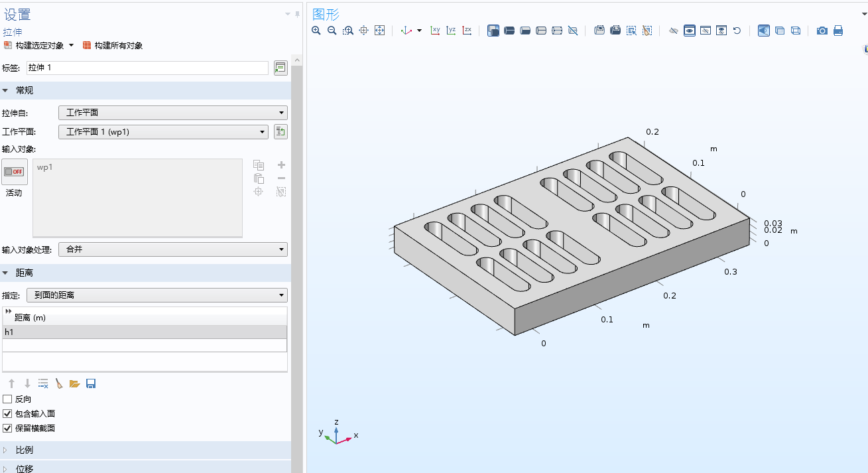Click the 标签 text field
This screenshot has width=868, height=473.
[147, 68]
